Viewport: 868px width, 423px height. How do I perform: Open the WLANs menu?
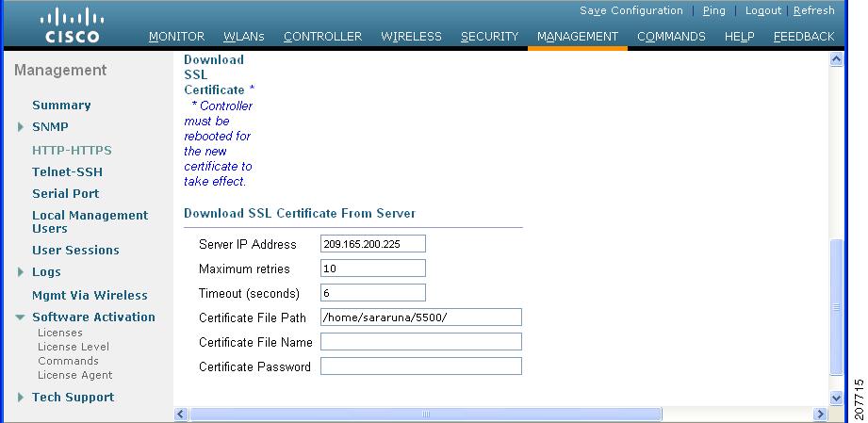(x=243, y=37)
